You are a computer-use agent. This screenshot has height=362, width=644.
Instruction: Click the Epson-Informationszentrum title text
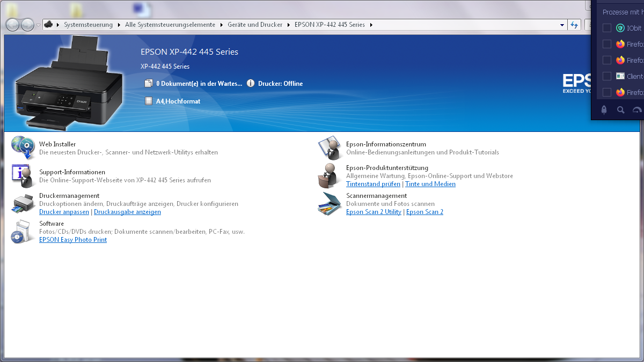click(386, 144)
